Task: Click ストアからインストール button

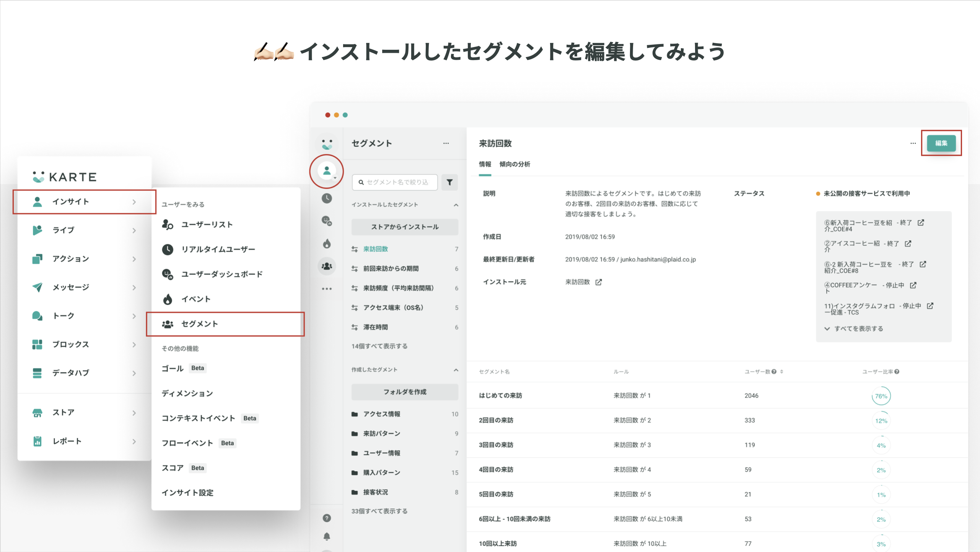Action: tap(405, 227)
